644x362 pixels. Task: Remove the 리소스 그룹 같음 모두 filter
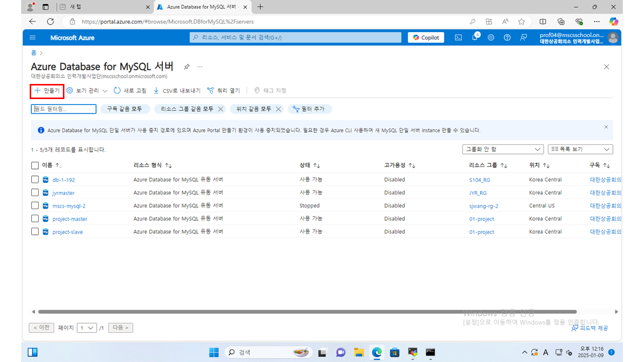[x=220, y=109]
